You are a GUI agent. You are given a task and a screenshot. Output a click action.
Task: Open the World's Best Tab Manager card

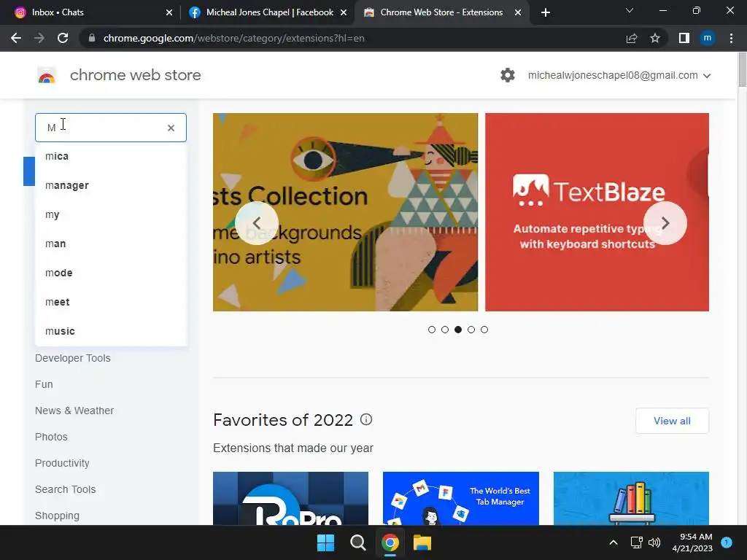[x=461, y=499]
